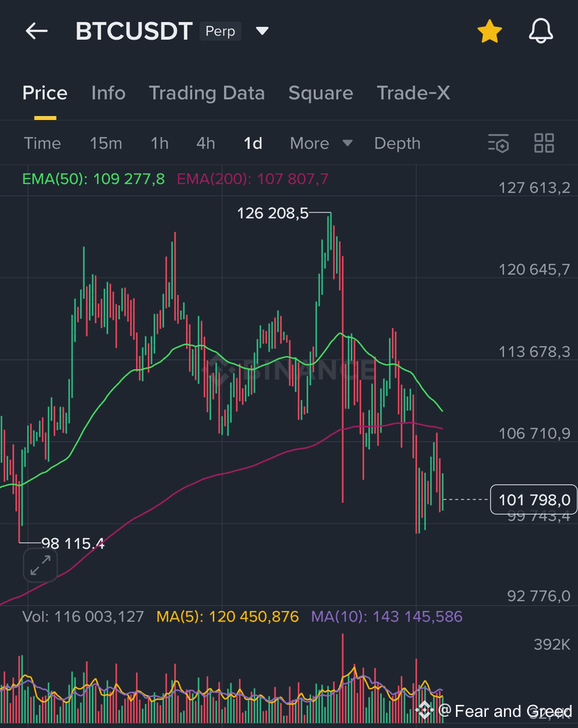This screenshot has width=578, height=728.
Task: Open the chart indicator settings icon
Action: 499,143
